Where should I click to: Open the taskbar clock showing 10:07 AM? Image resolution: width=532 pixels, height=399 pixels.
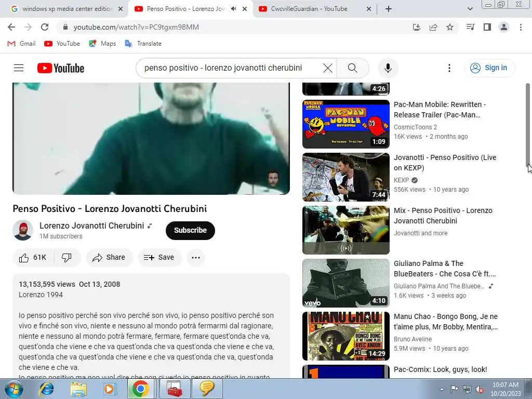click(x=505, y=389)
